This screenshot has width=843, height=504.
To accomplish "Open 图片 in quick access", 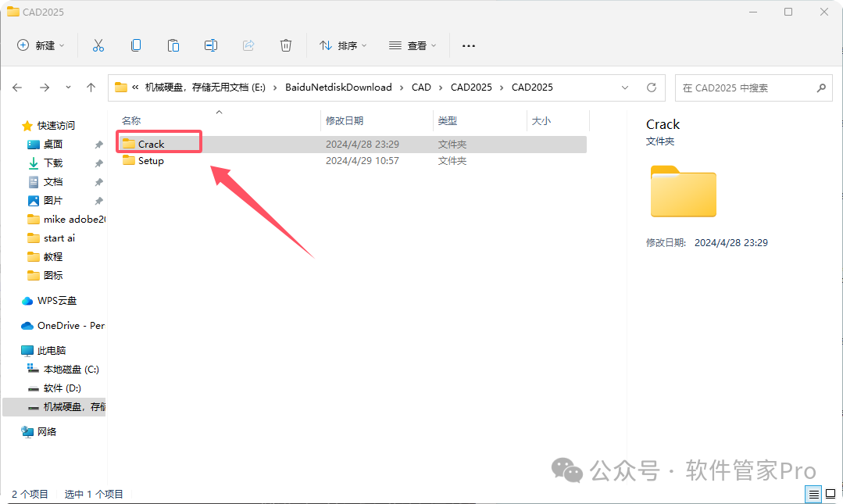I will pyautogui.click(x=52, y=201).
